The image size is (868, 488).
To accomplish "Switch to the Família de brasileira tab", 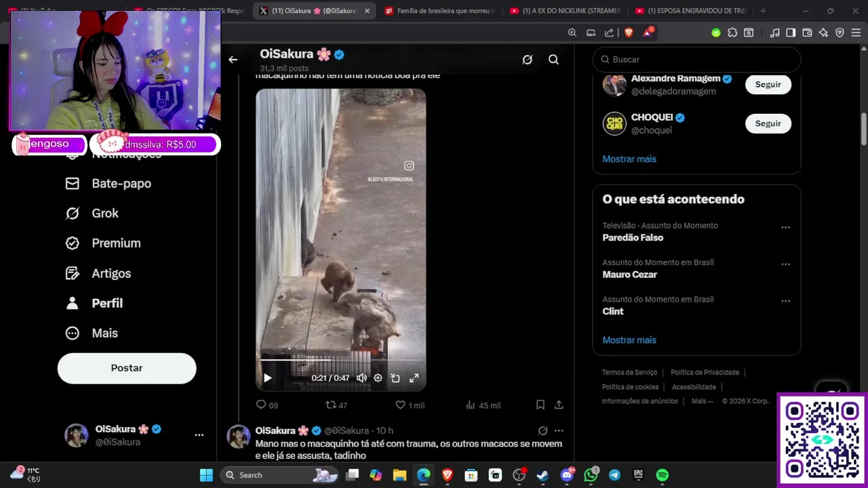I will (440, 11).
